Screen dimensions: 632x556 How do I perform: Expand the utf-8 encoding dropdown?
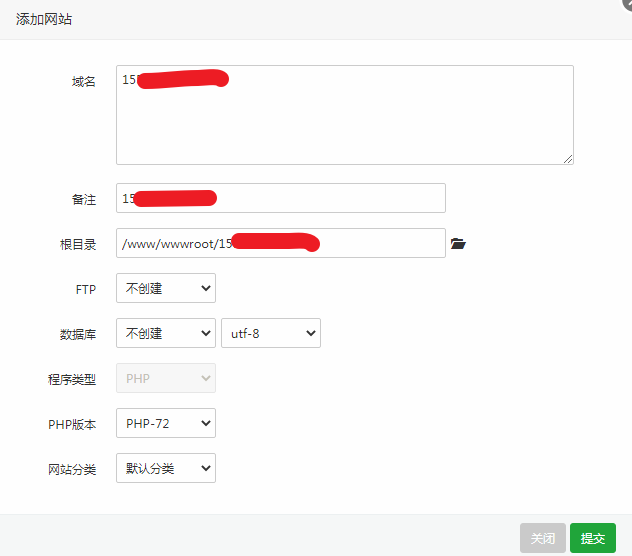tap(270, 333)
